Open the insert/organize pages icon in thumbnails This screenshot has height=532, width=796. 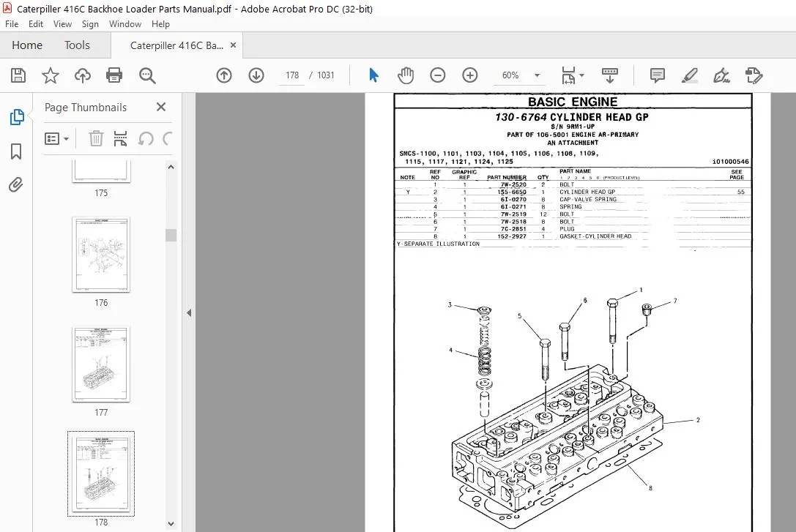tap(120, 138)
